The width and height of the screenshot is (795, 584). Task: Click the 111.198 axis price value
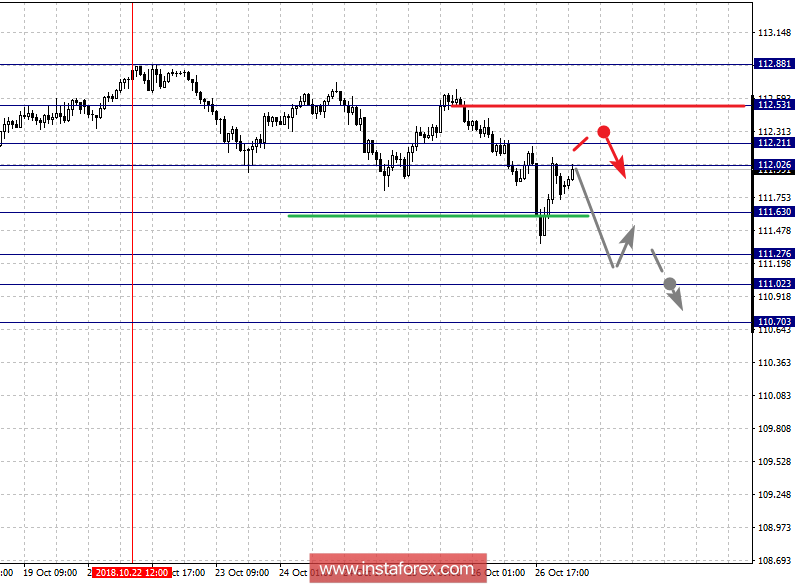point(774,264)
